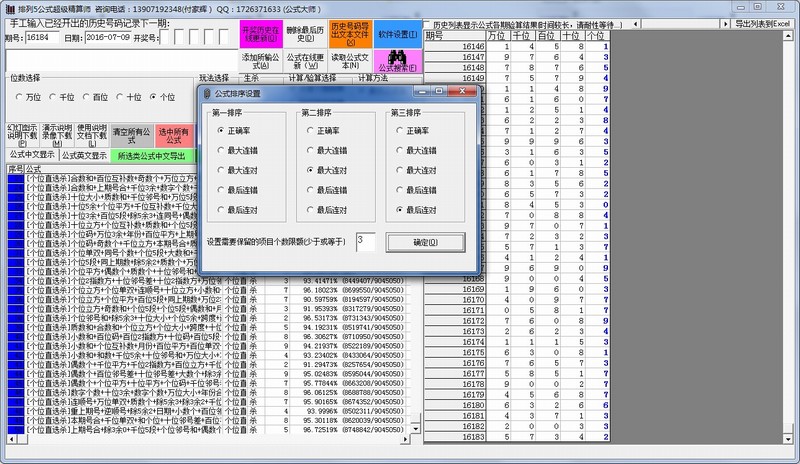Image resolution: width=800 pixels, height=464 pixels.
Task: Enable the 历史列表显示公式各期验算结果 checkbox
Action: [428, 22]
